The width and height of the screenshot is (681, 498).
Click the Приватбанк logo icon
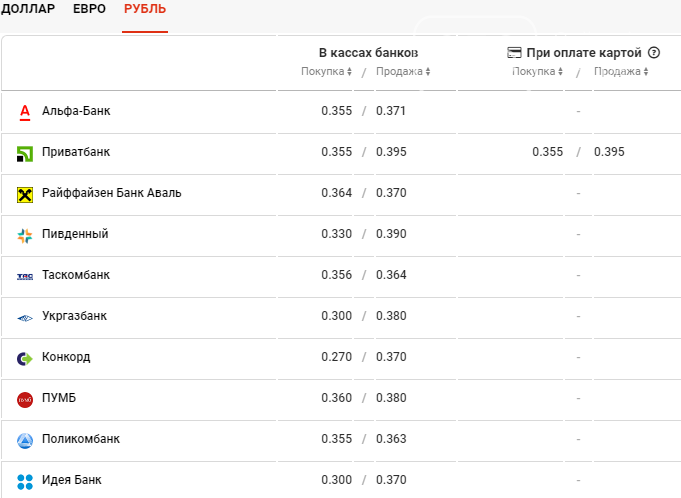coord(25,154)
